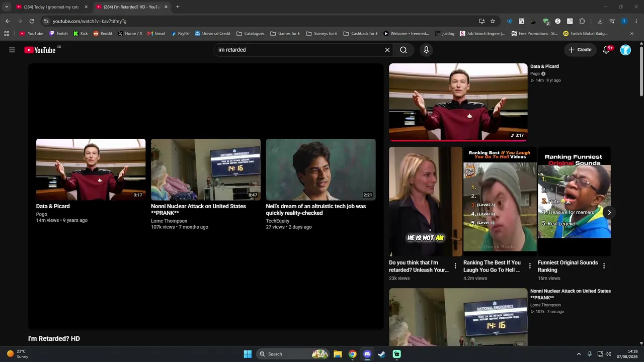Open Chrome downloads

coord(600,21)
